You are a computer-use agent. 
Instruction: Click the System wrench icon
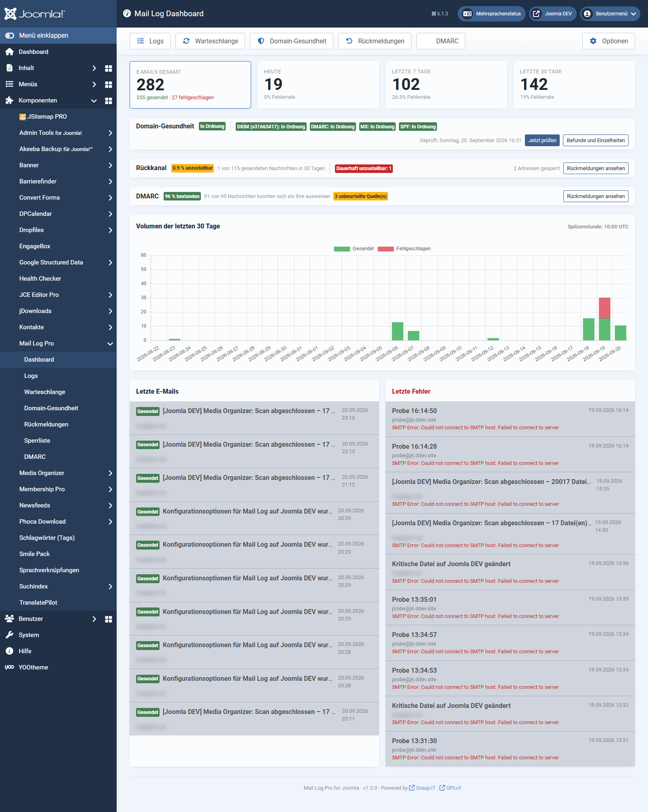coord(10,635)
